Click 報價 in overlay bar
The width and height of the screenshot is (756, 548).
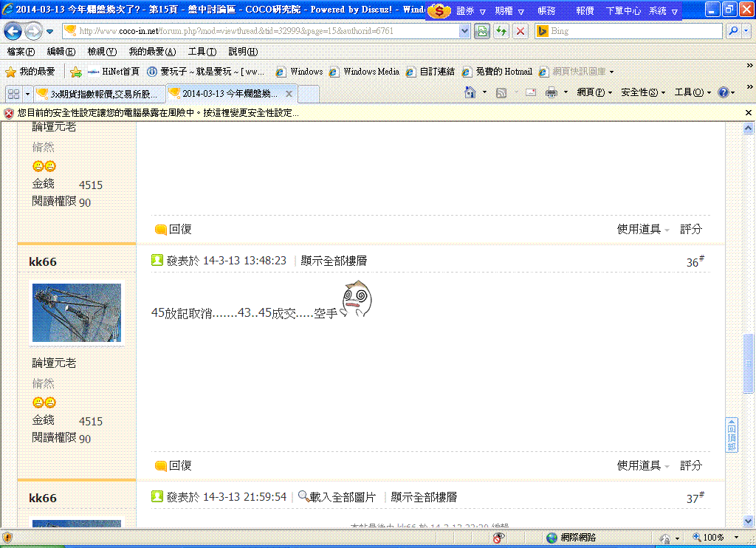click(x=585, y=10)
